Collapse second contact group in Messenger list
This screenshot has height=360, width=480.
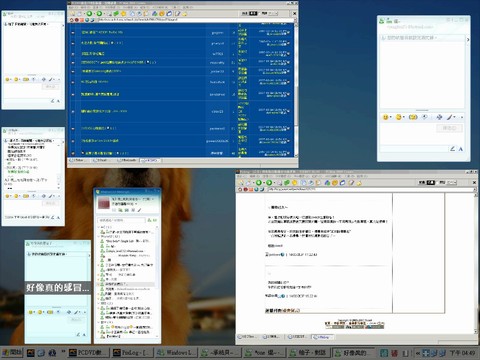[99, 236]
